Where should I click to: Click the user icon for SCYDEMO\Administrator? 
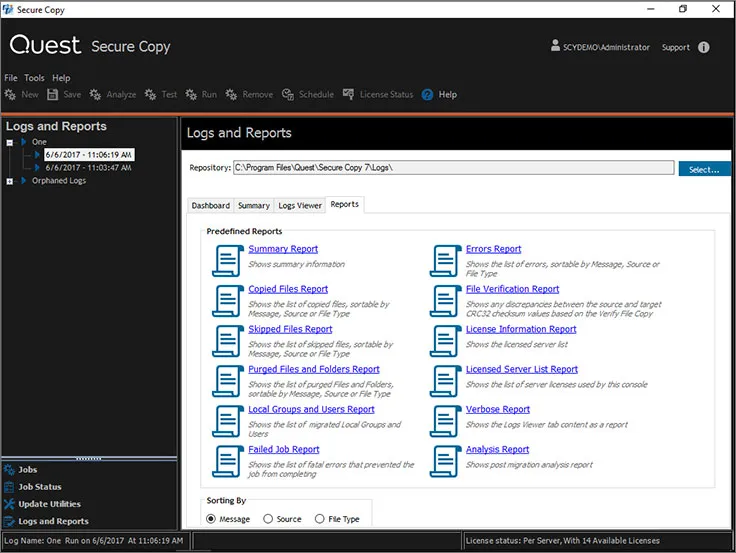click(x=555, y=46)
